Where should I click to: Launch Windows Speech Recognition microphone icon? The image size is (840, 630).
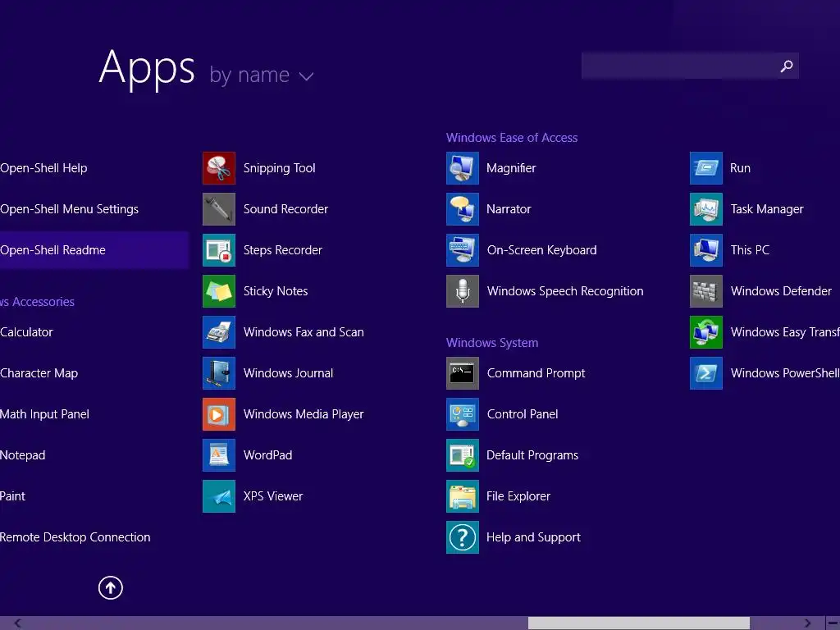pos(463,291)
